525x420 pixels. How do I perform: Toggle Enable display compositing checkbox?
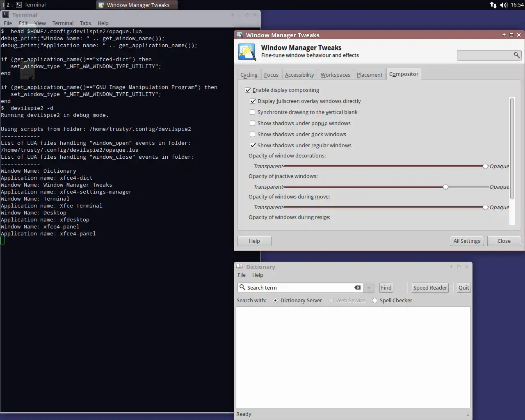[248, 90]
